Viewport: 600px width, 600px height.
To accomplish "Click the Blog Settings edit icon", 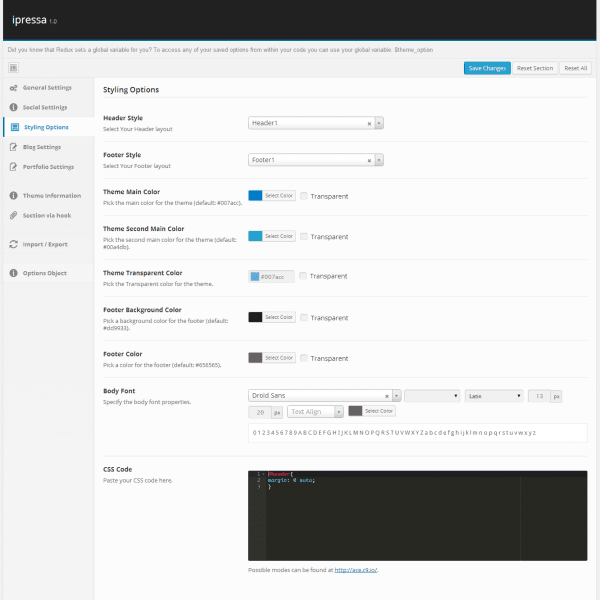I will [x=13, y=147].
